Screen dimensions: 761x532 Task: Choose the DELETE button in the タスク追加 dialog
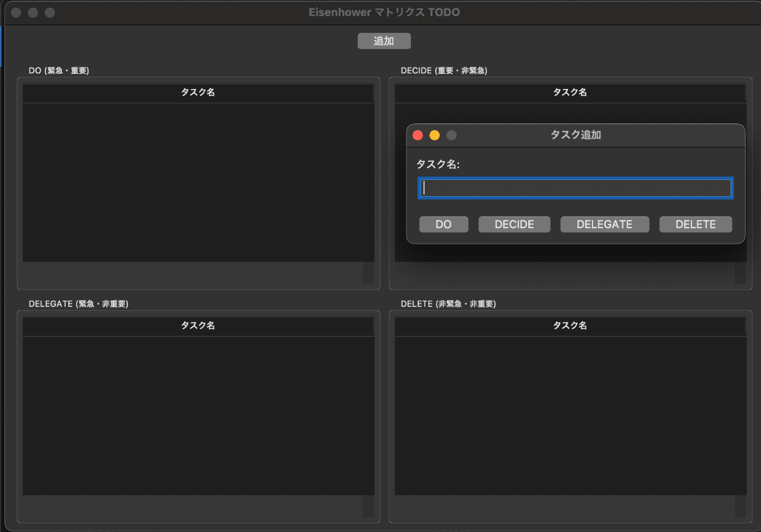695,224
